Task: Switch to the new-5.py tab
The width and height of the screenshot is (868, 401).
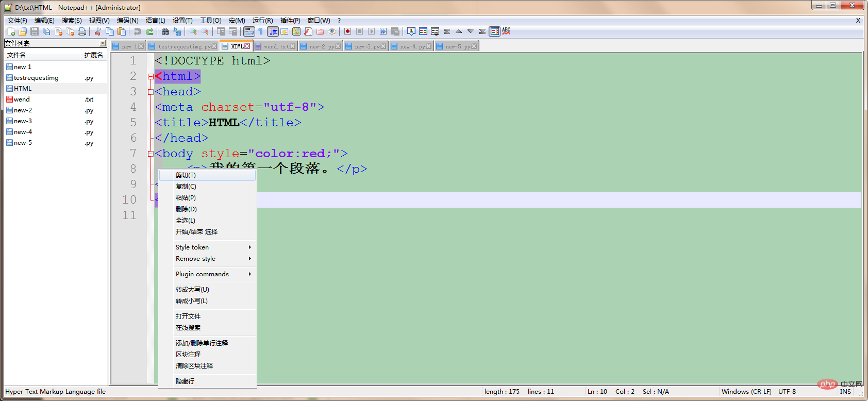Action: pyautogui.click(x=457, y=46)
